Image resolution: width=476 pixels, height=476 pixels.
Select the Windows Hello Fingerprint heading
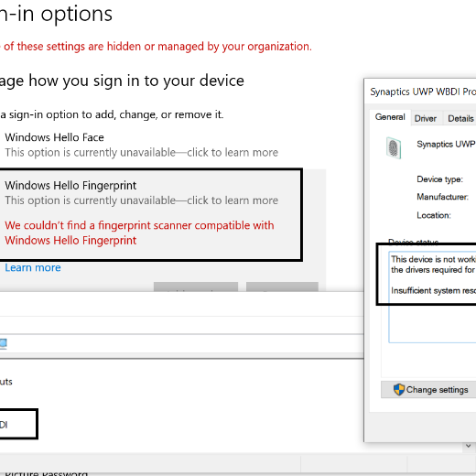70,186
